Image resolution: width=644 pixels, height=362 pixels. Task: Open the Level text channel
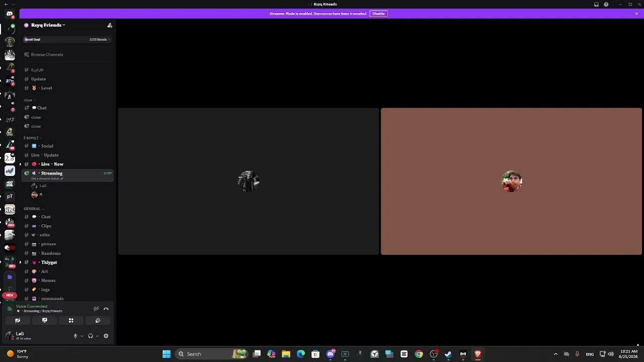coord(67,88)
